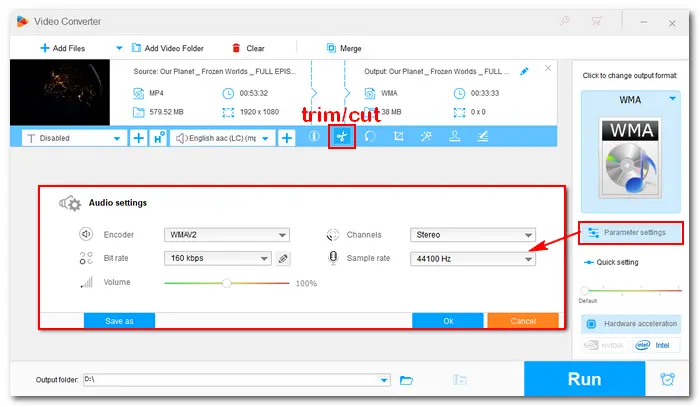This screenshot has width=700, height=407.
Task: Open the Sample rate 44100 Hz dropdown
Action: click(x=472, y=259)
